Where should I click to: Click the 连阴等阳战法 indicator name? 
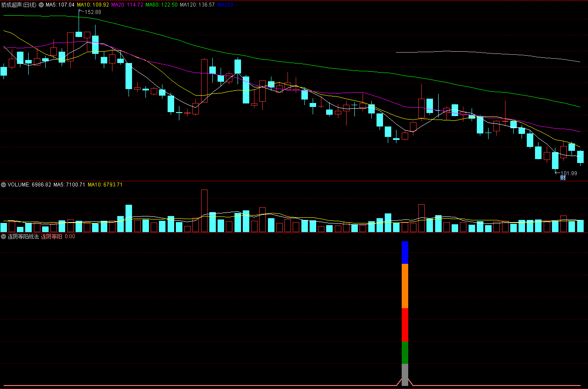pyautogui.click(x=23, y=236)
